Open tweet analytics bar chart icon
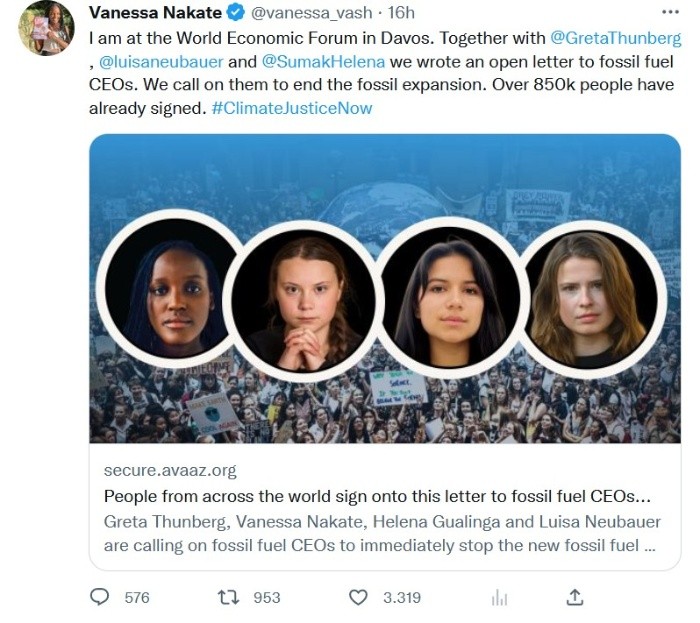 (x=499, y=597)
